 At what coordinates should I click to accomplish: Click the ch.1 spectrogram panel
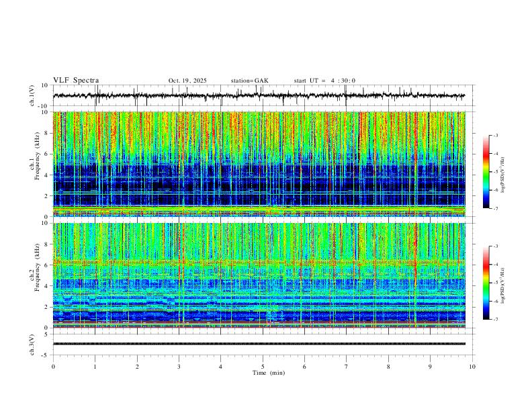(x=259, y=164)
